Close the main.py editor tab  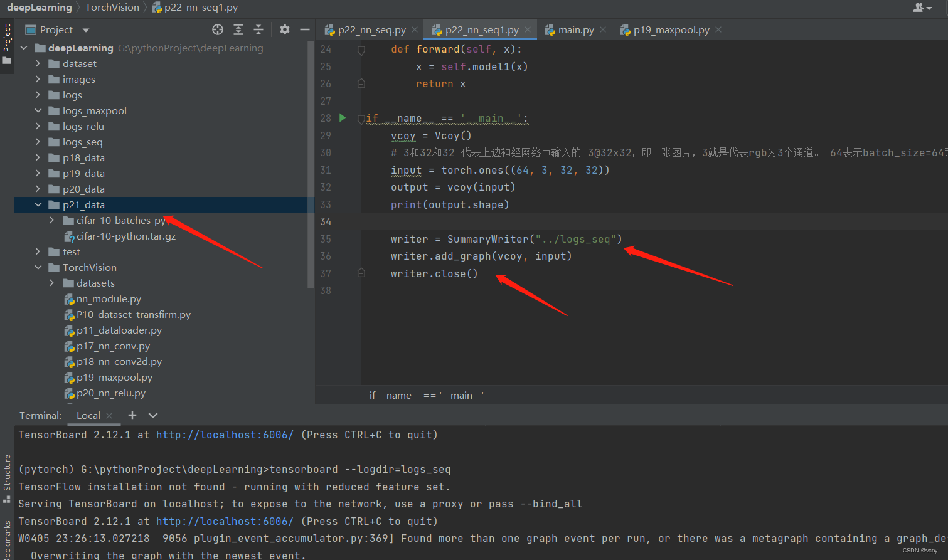pyautogui.click(x=603, y=29)
